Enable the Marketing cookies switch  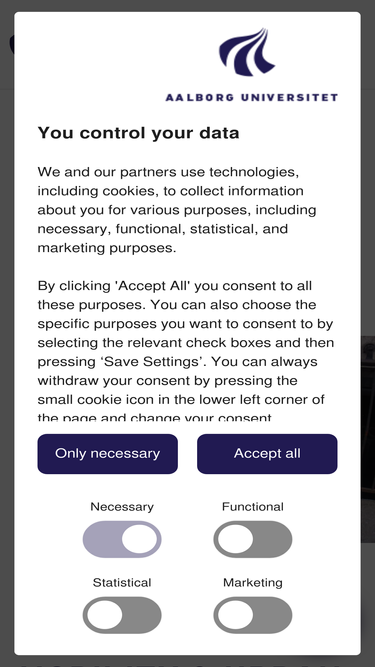(x=253, y=615)
